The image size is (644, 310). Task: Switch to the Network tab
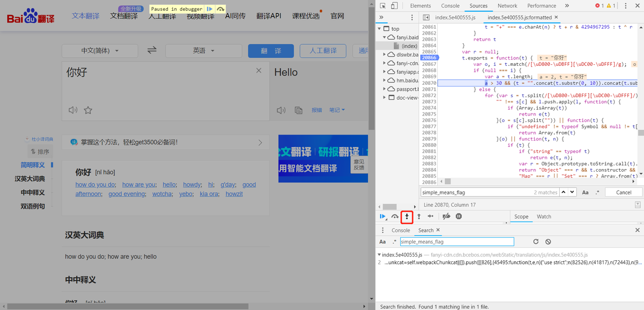[507, 6]
